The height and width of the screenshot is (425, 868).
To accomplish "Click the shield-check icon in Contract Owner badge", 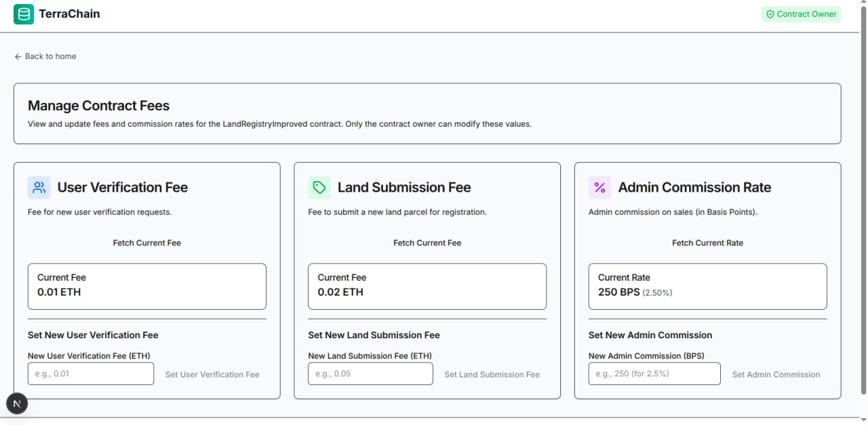I will [x=770, y=14].
